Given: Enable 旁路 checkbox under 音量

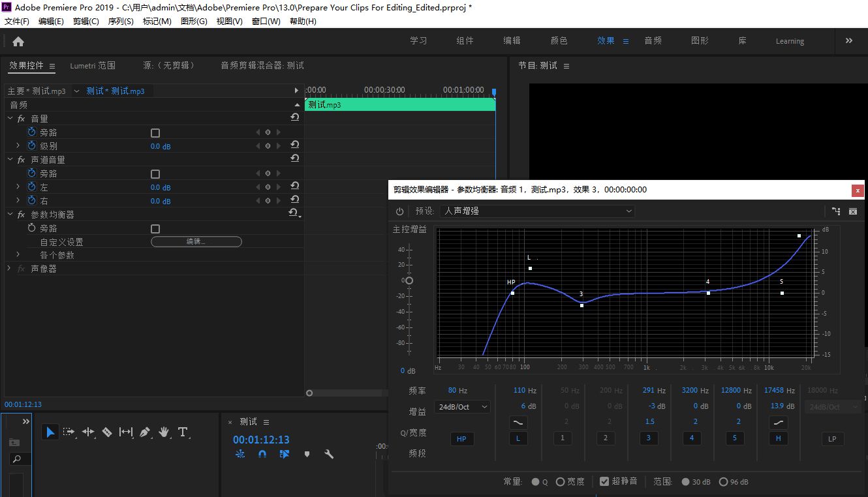Looking at the screenshot, I should point(155,132).
